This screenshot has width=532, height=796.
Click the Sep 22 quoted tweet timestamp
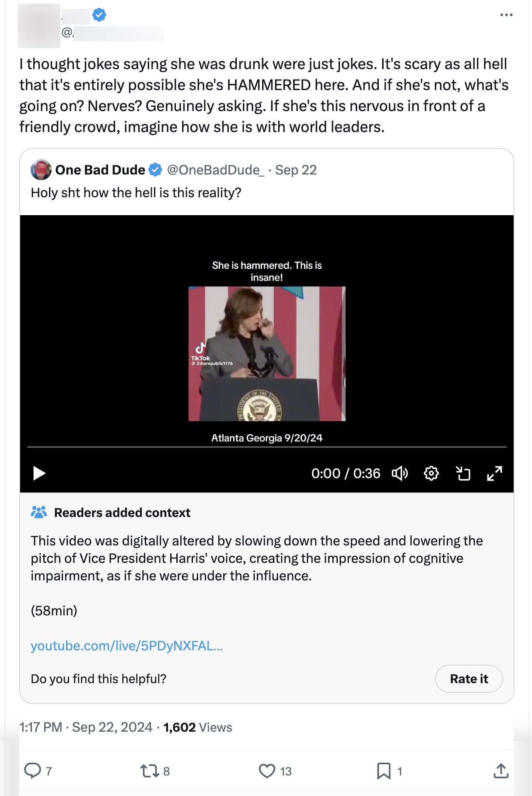click(296, 170)
